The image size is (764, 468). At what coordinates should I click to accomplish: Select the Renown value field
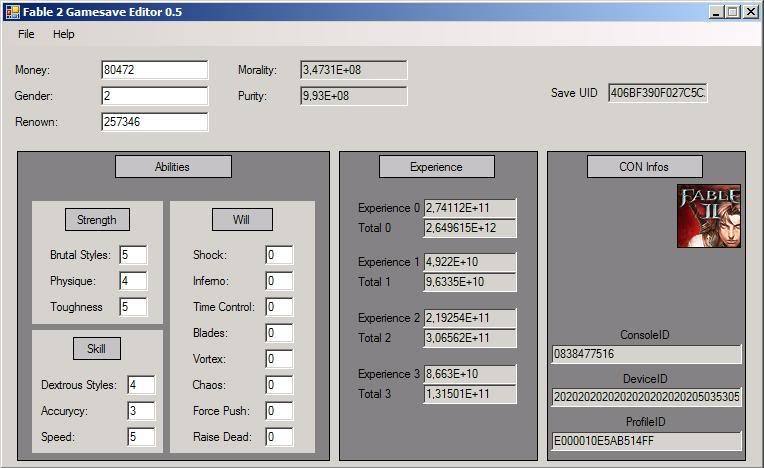154,122
